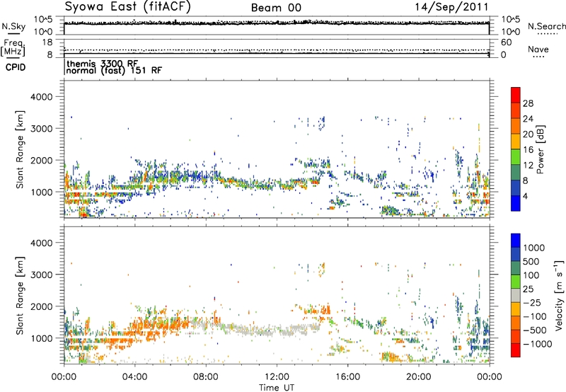Click the "-100" value on velocity colorbar

click(535, 316)
